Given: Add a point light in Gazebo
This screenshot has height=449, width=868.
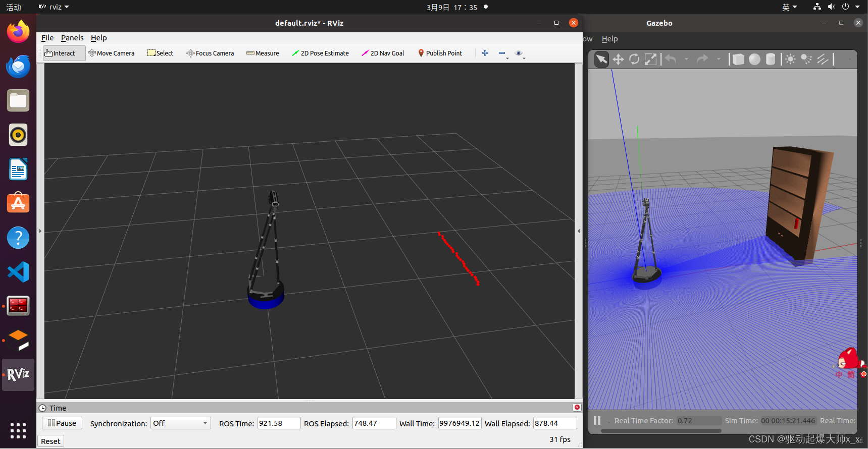Looking at the screenshot, I should [790, 60].
